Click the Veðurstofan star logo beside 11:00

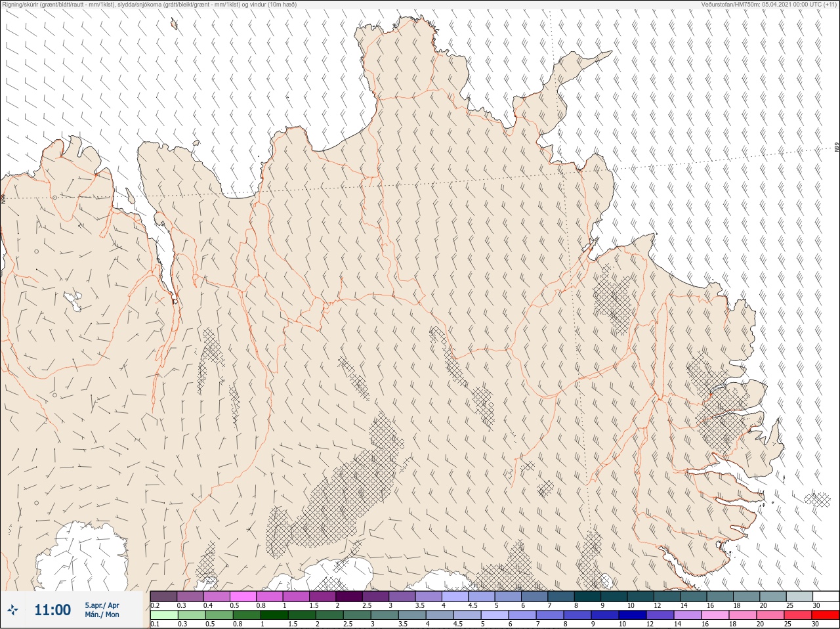point(13,610)
